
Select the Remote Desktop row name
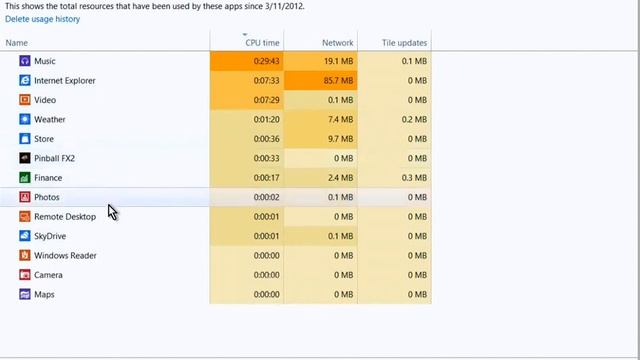pyautogui.click(x=65, y=217)
